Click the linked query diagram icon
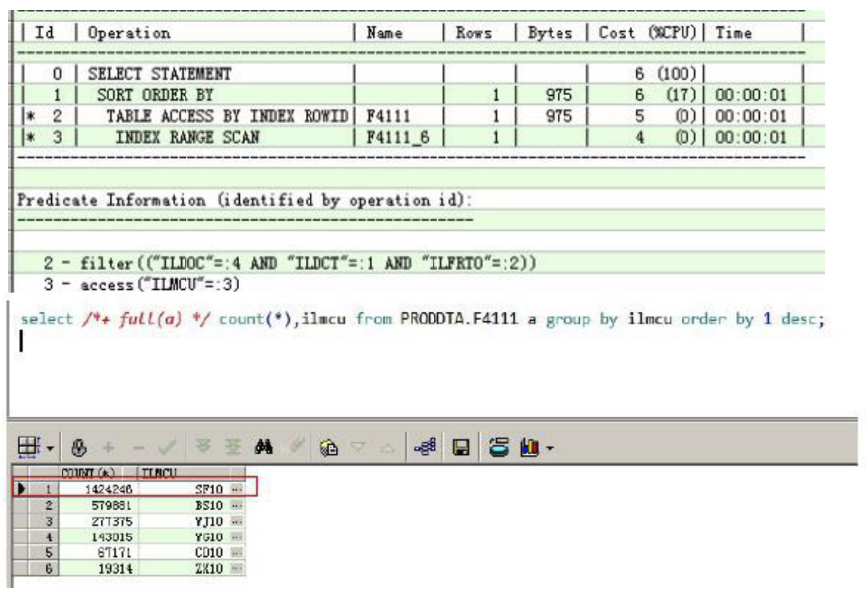This screenshot has height=596, width=868. click(x=426, y=447)
